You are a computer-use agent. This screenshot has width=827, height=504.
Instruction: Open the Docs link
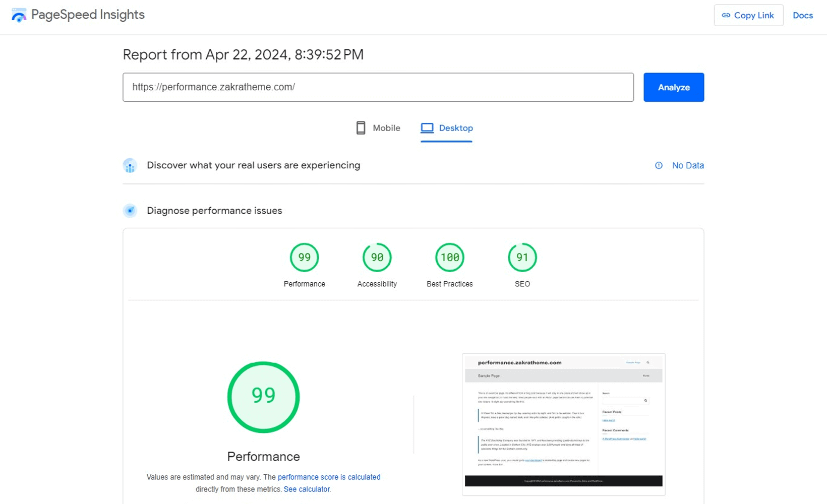point(802,15)
